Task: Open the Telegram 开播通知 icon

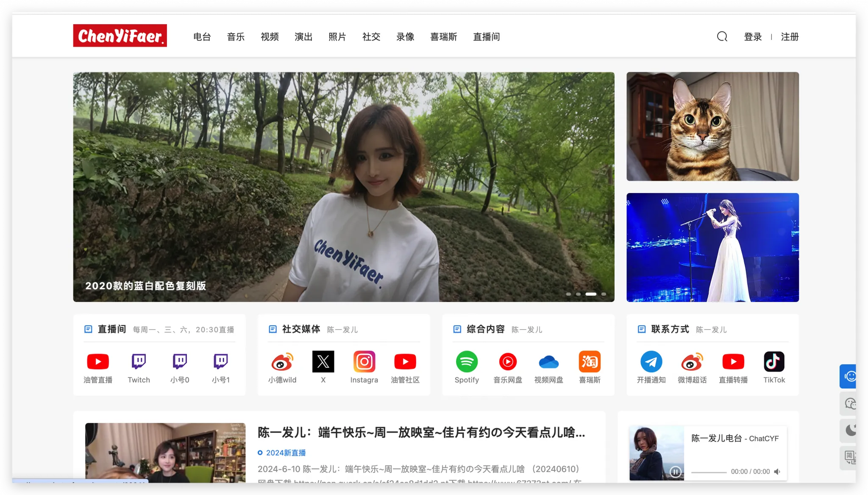Action: coord(651,361)
